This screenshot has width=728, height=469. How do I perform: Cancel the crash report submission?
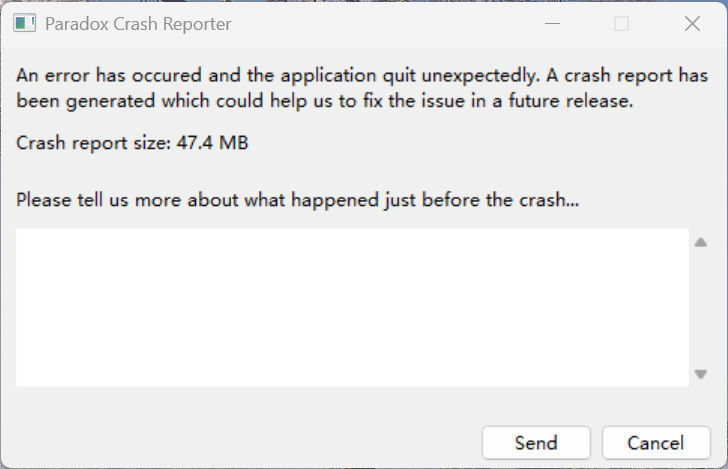tap(655, 443)
